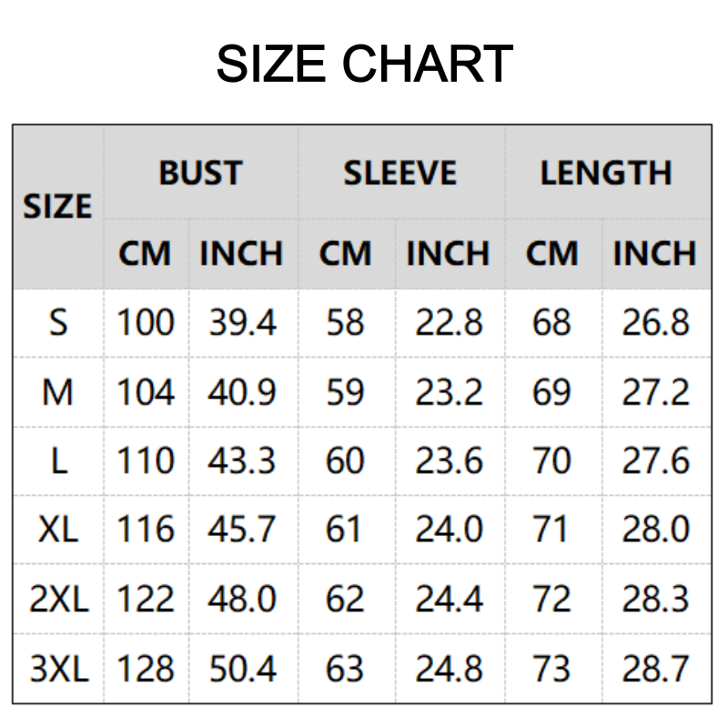Image resolution: width=728 pixels, height=728 pixels.
Task: Click length inch value 26.8
Action: 655,323
